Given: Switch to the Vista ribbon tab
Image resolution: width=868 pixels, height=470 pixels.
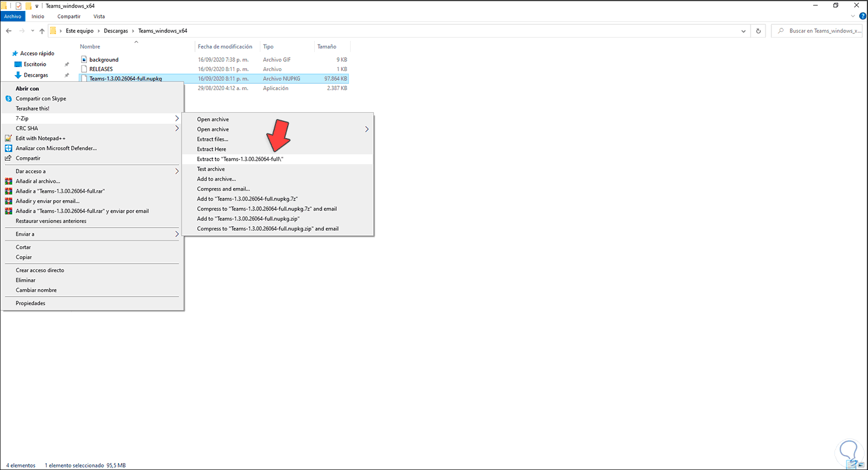Looking at the screenshot, I should (x=99, y=16).
